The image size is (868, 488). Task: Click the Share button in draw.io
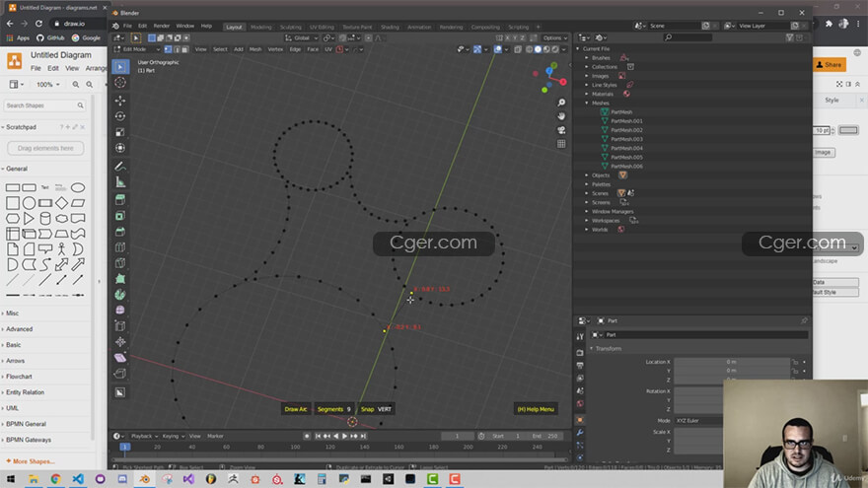pos(830,65)
